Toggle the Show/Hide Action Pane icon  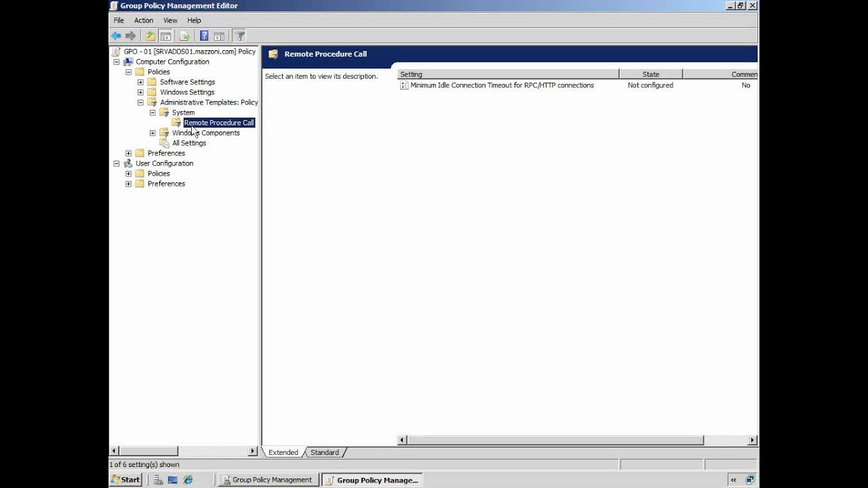(218, 36)
